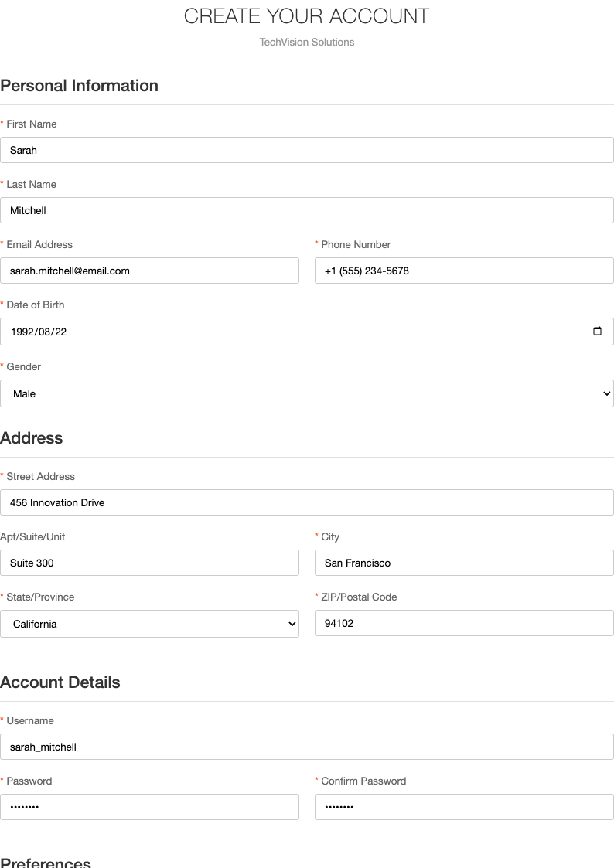The height and width of the screenshot is (868, 614).
Task: Expand the Gender selector showing Male
Action: click(x=307, y=393)
